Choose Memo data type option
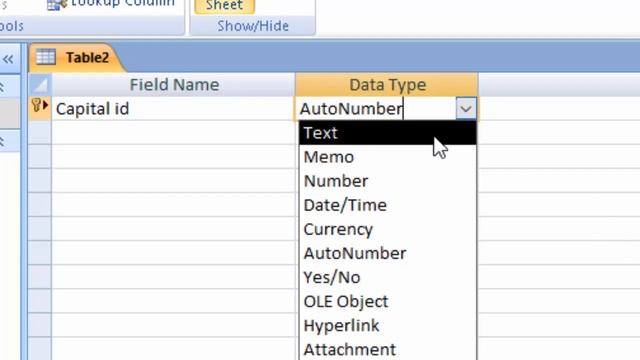The width and height of the screenshot is (640, 360). [387, 157]
